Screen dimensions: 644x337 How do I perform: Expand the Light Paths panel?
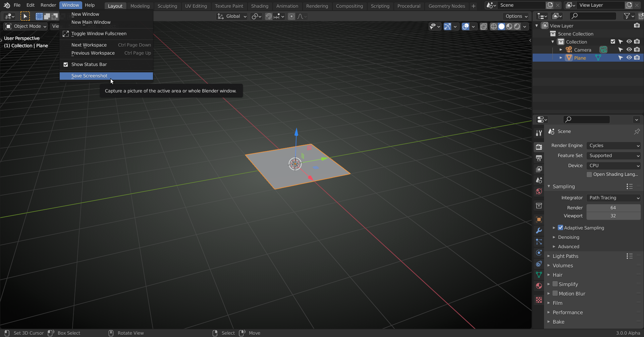coord(566,256)
